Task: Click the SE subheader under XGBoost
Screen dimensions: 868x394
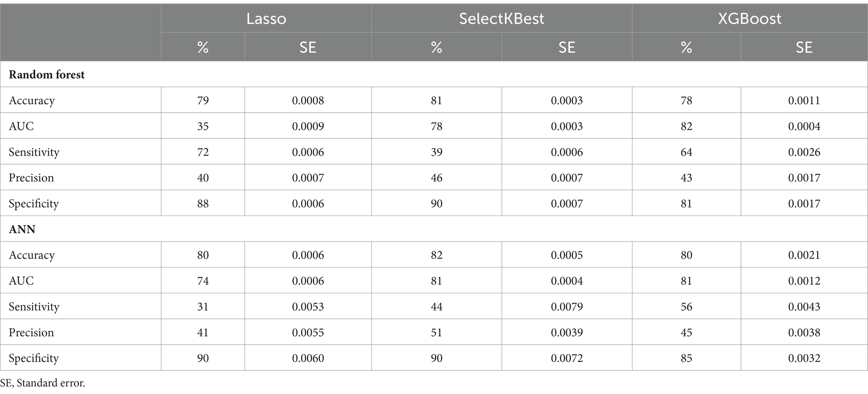Action: point(804,47)
